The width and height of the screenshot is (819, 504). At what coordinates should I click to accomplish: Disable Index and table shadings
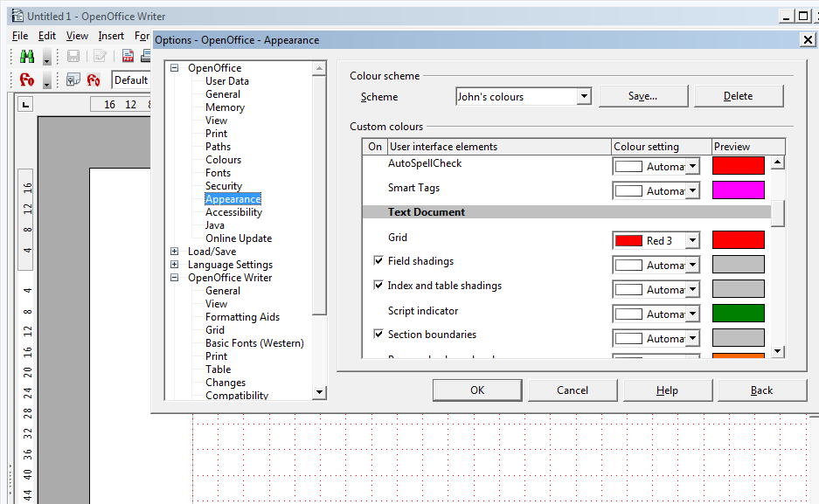(378, 286)
